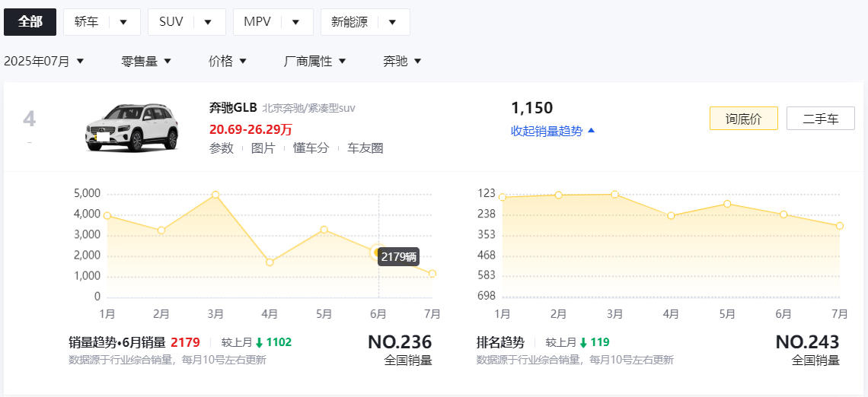The height and width of the screenshot is (397, 868).
Task: Click the 北京奔驰/紧凑型suv subtitle
Action: pyautogui.click(x=308, y=108)
